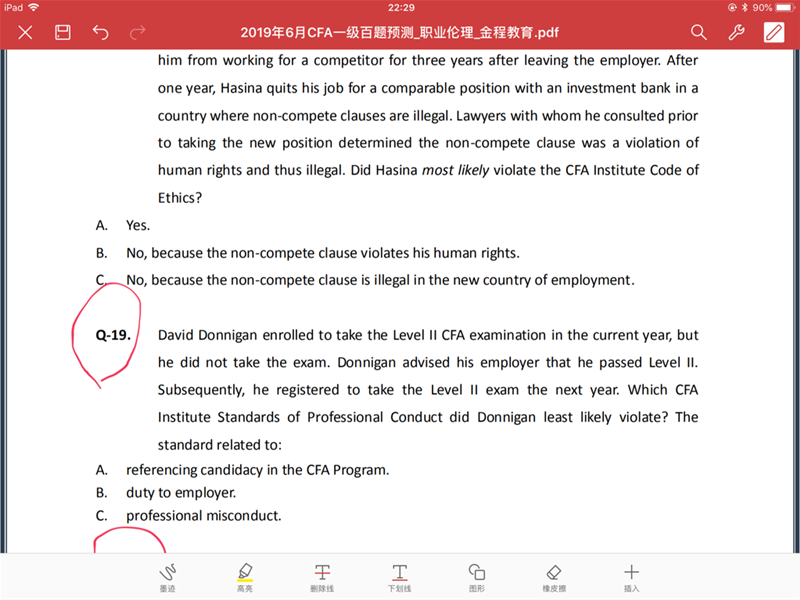Tap the line starting "him from working for a competitor"
This screenshot has height=600, width=800.
coord(428,61)
